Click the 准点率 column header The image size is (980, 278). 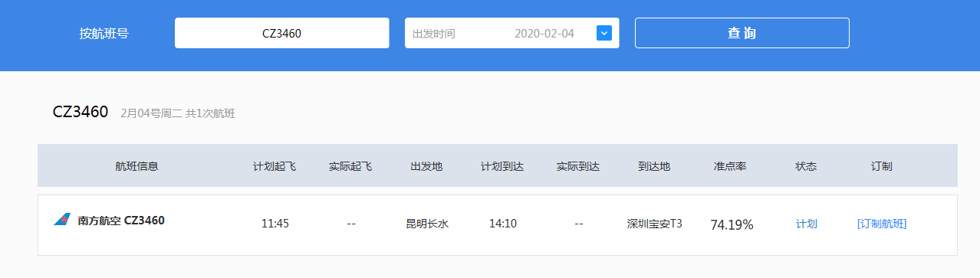point(730,166)
